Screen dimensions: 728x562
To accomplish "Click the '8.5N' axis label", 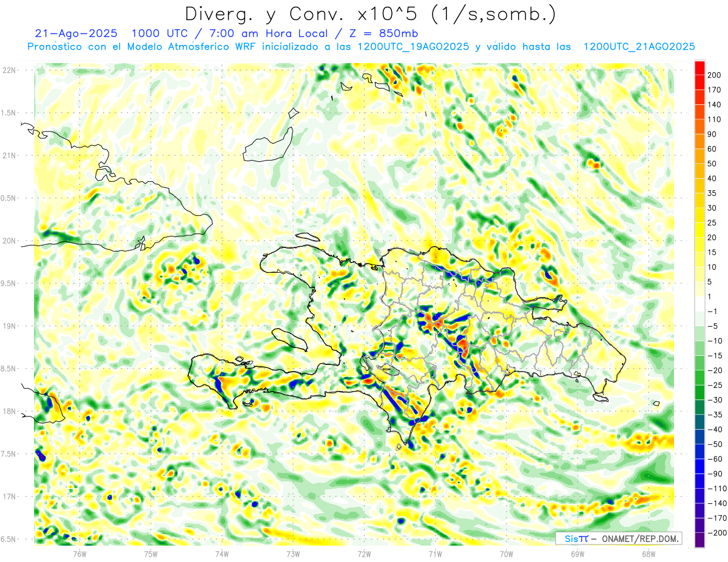I will (8, 369).
